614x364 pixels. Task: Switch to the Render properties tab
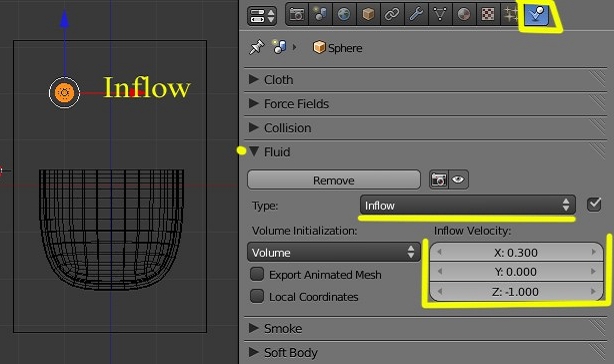point(297,15)
